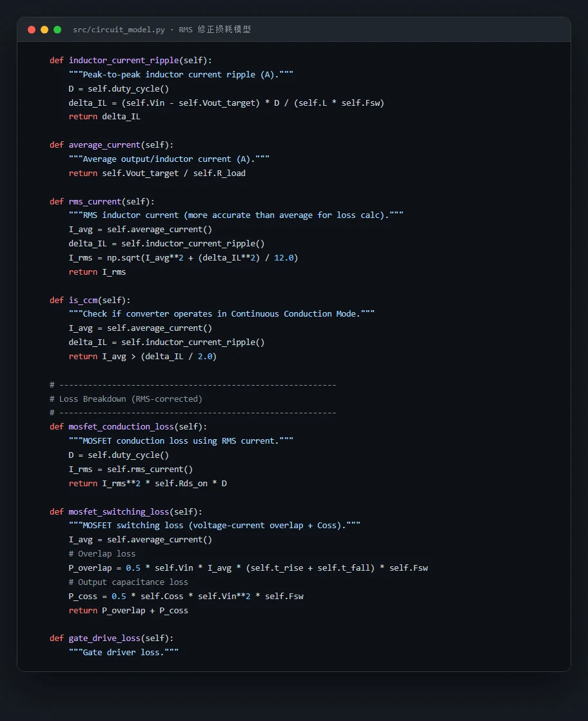Click the 12.0 constant in I_rms line
Screen dimensions: 588x721
pos(284,258)
